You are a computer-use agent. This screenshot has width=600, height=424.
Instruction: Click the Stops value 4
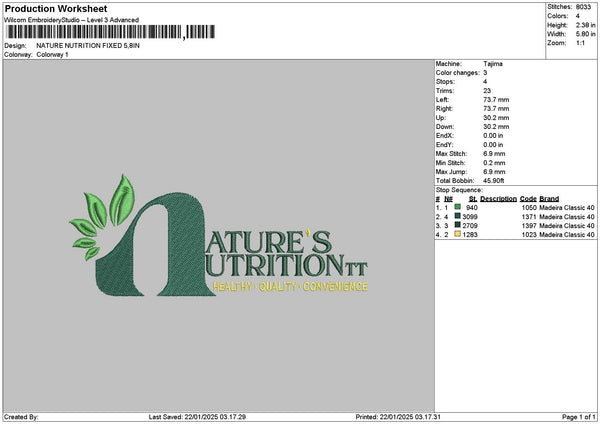485,82
